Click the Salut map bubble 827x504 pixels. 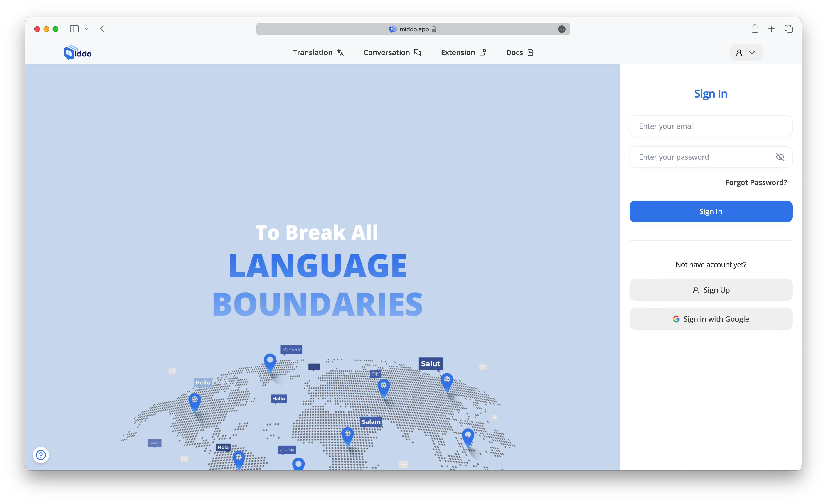click(x=431, y=364)
